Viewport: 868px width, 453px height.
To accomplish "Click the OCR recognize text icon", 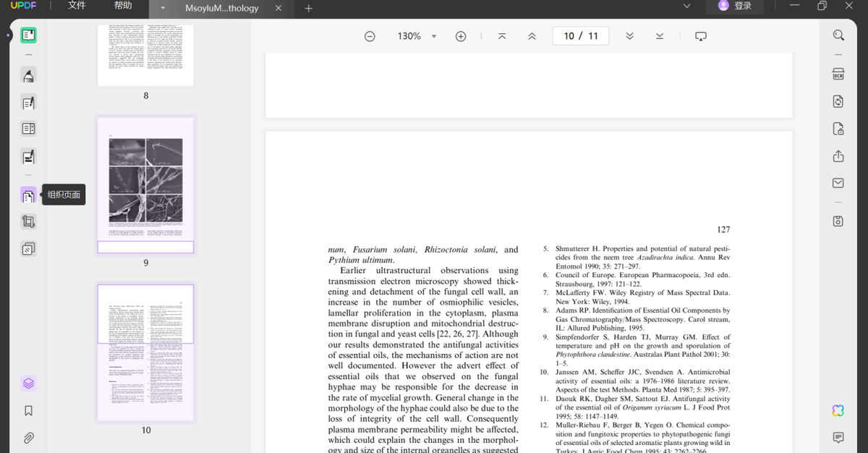I will pos(838,75).
